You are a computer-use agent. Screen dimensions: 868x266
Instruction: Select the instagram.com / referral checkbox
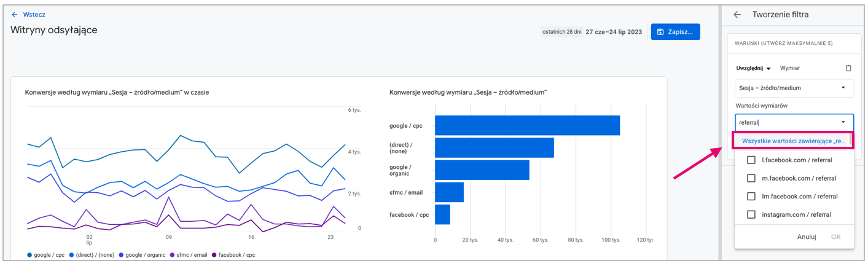pos(751,214)
